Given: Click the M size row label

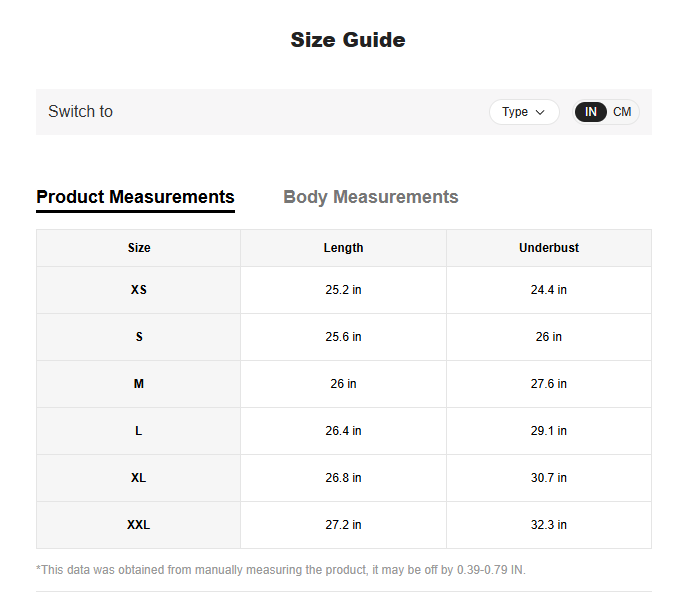Looking at the screenshot, I should (139, 384).
